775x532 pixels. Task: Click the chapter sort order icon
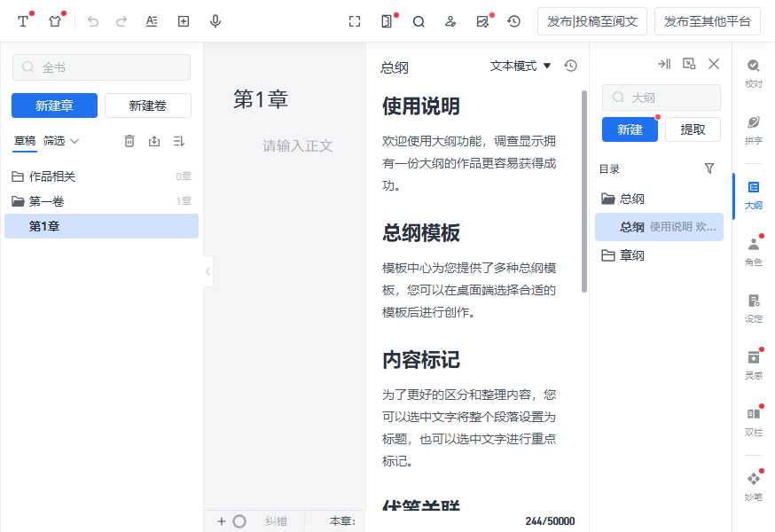coord(179,141)
